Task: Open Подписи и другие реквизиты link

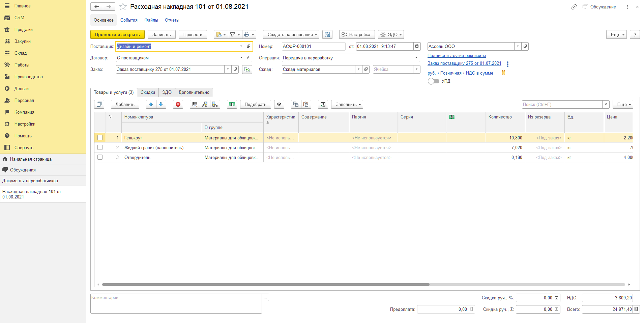Action: coord(457,55)
